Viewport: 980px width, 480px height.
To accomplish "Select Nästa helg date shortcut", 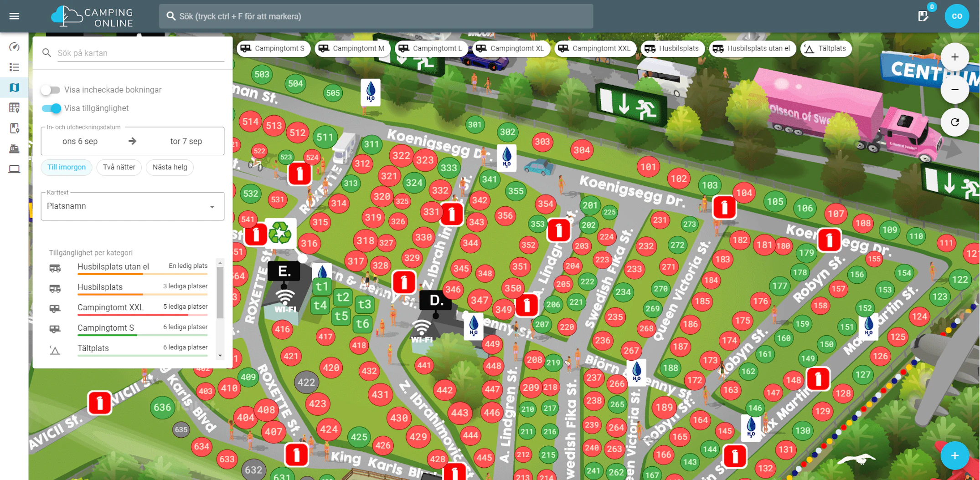I will coord(170,167).
